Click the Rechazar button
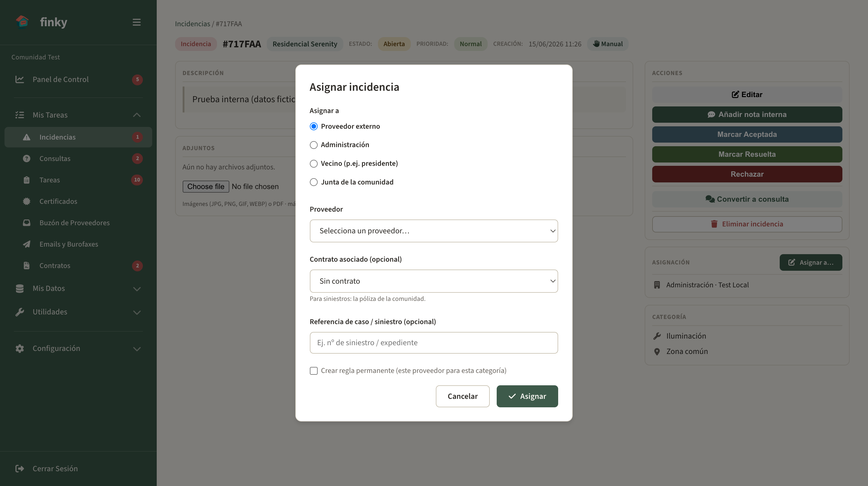 click(x=747, y=174)
